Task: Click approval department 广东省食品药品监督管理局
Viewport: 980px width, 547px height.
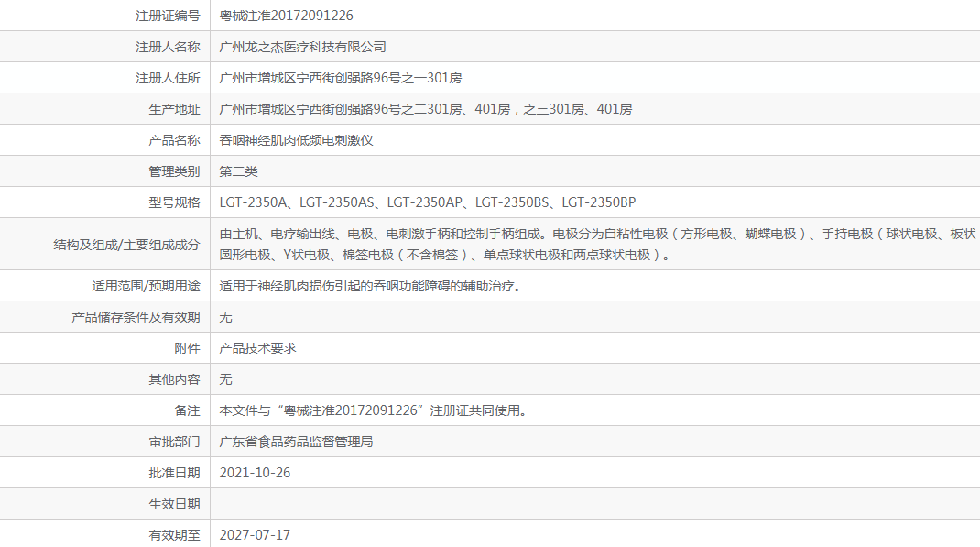Action: (x=296, y=442)
